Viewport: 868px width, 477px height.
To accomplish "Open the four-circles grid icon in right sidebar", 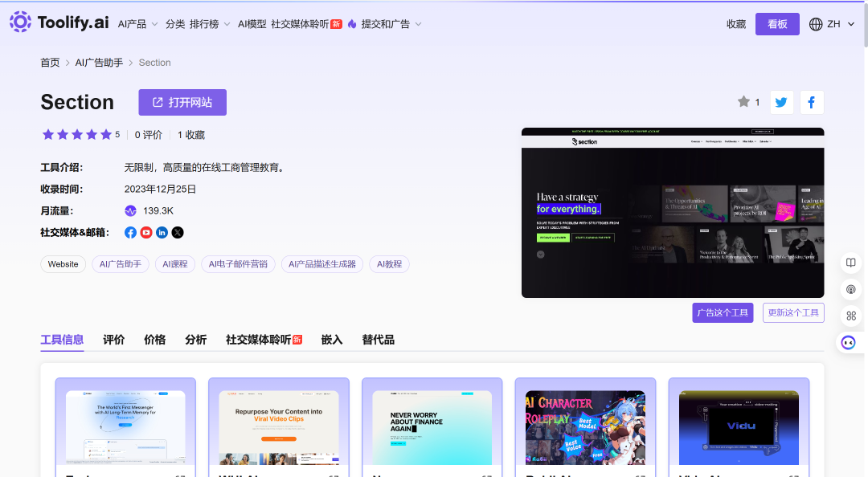I will click(x=851, y=316).
